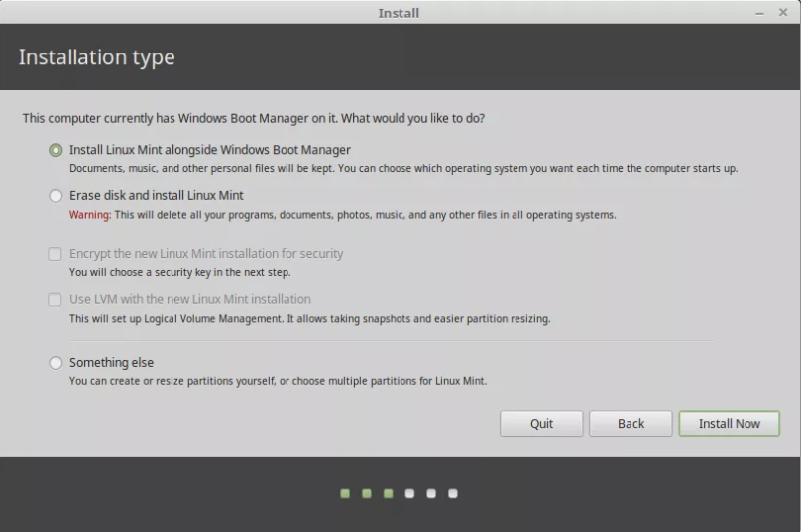Go back with the Back button

click(x=631, y=424)
